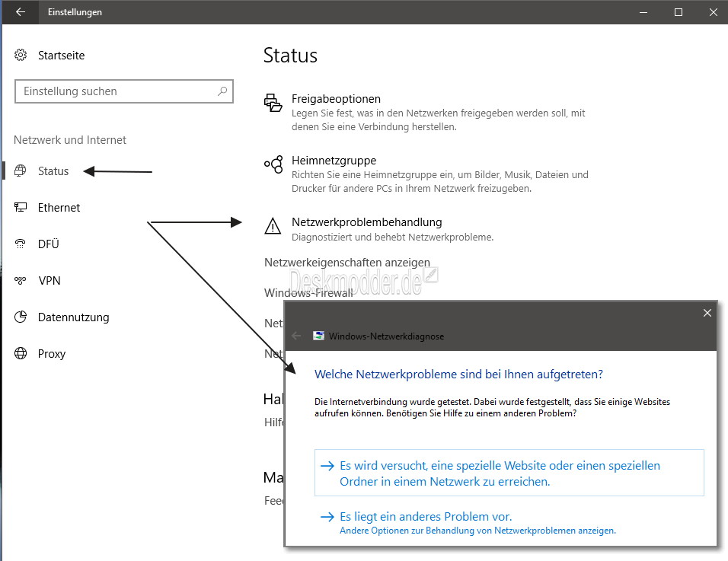Click the Netzwerkproblembehandlung warning triangle icon
Image resolution: width=728 pixels, height=561 pixels.
click(x=273, y=226)
